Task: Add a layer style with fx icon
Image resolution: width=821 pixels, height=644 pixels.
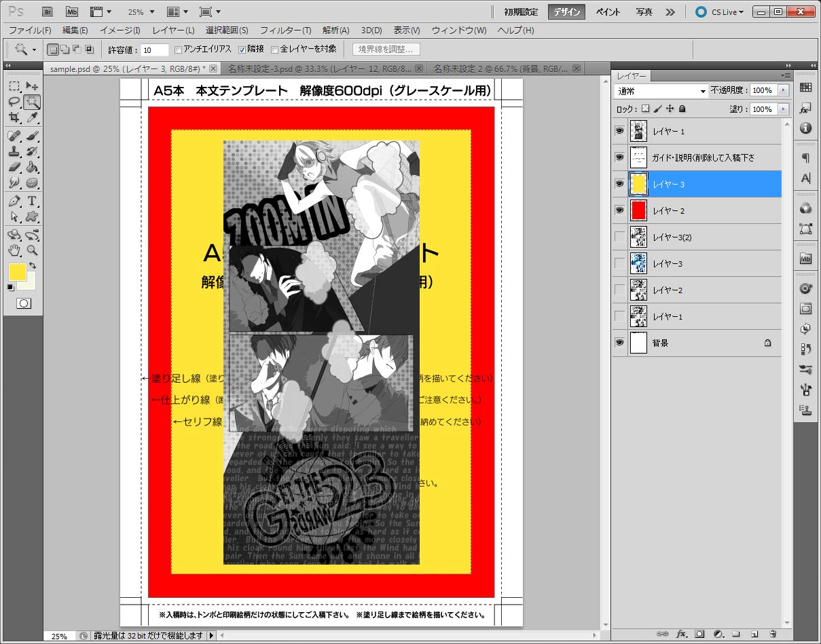Action: [681, 634]
